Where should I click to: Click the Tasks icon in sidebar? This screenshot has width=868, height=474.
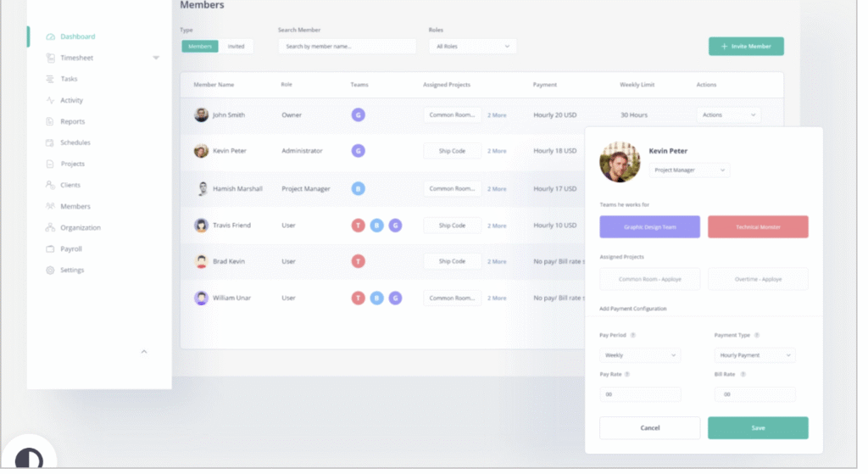[51, 79]
